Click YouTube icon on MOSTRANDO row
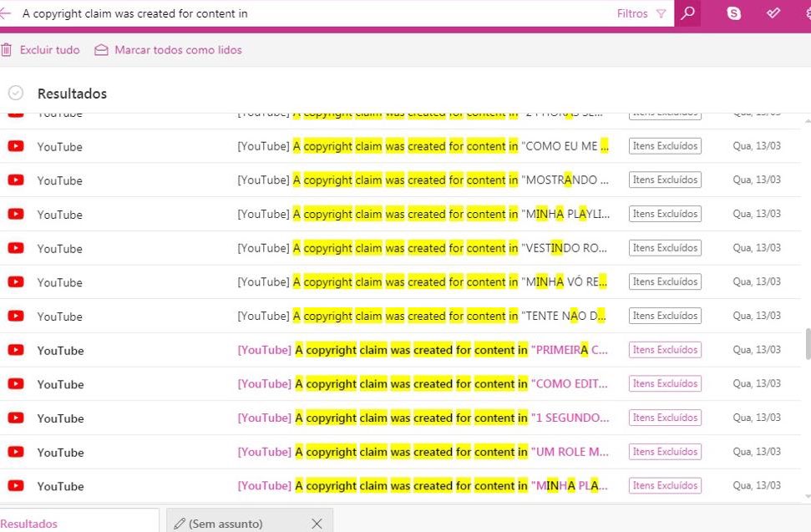Screen dimensions: 811x532 pyautogui.click(x=16, y=180)
